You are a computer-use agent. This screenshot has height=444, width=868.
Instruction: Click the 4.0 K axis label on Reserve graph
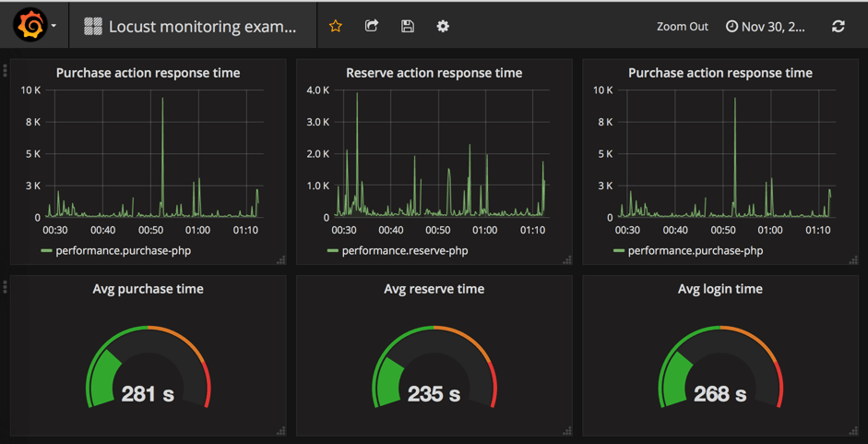pyautogui.click(x=317, y=90)
